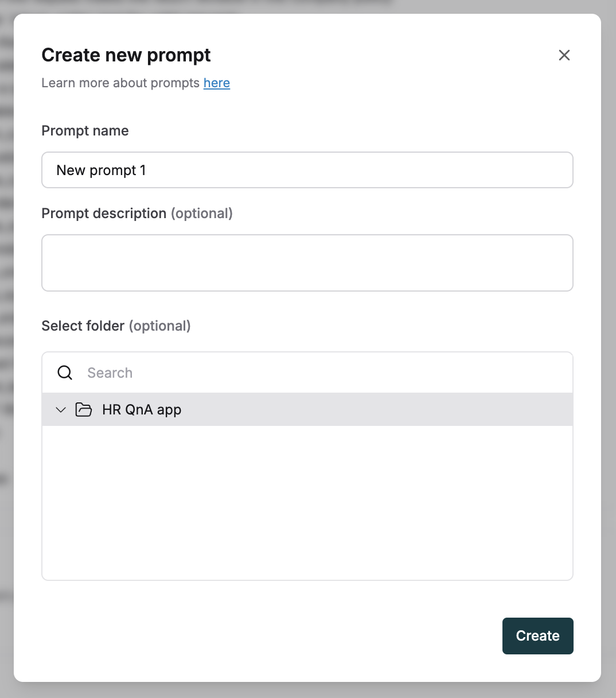Select the HR QnA app folder label
The image size is (616, 698).
142,410
